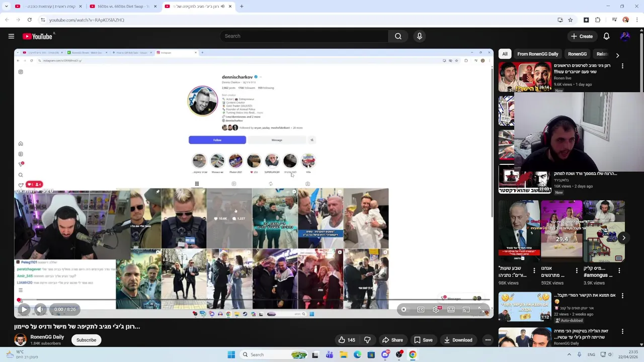Open the Chrome extensions puzzle icon
The width and height of the screenshot is (644, 362).
598,20
